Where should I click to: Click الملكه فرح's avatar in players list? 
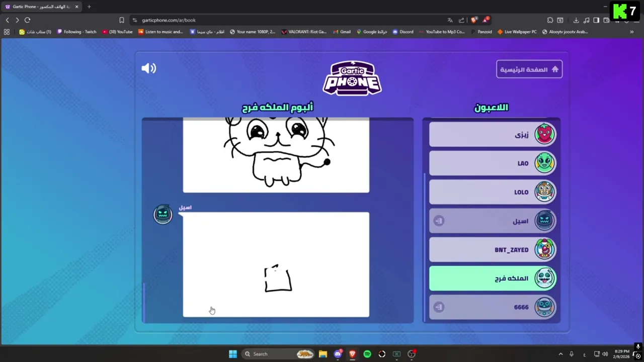544,278
